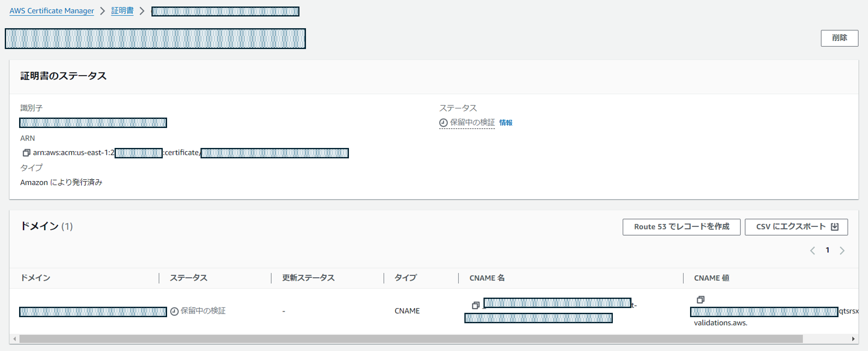Click the scrollbar left arrow
Viewport: 868px width, 351px height.
click(x=15, y=339)
